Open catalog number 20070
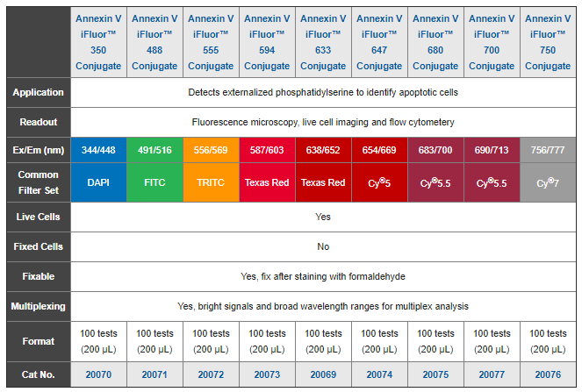 point(98,374)
